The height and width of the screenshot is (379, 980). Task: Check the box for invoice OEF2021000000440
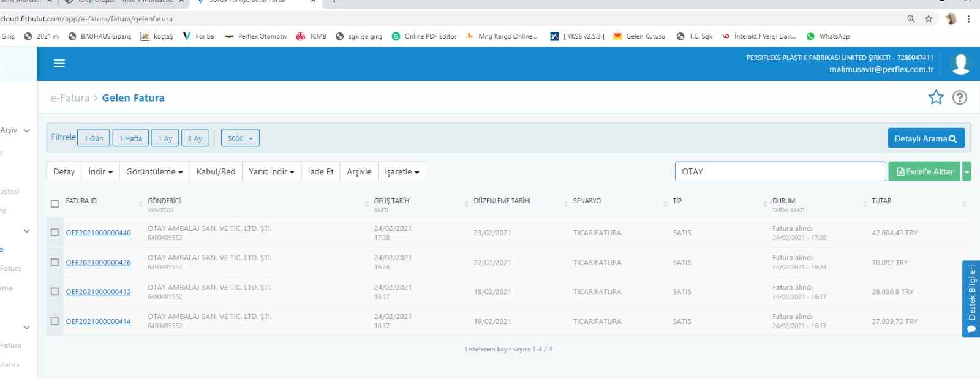[x=55, y=233]
